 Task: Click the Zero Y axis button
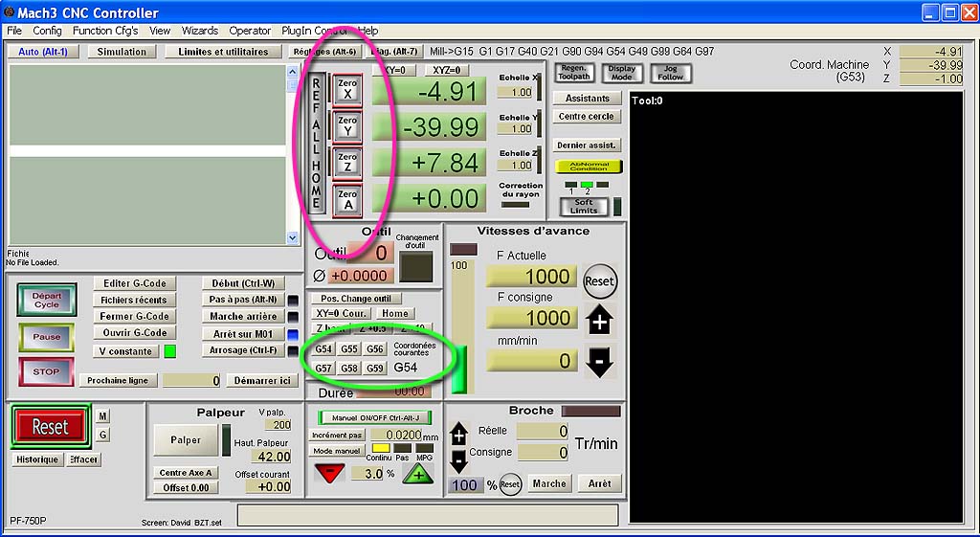pyautogui.click(x=347, y=126)
